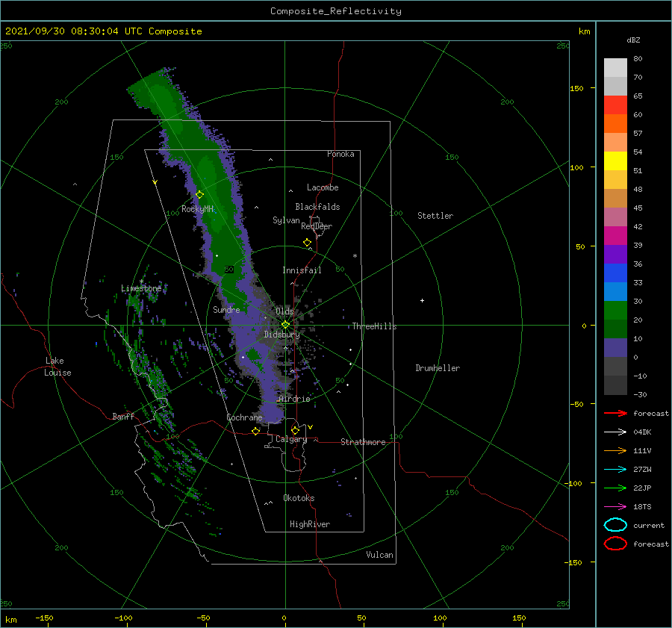
Task: Click the magenta 39-42 dBZ swatch
Action: [x=615, y=236]
